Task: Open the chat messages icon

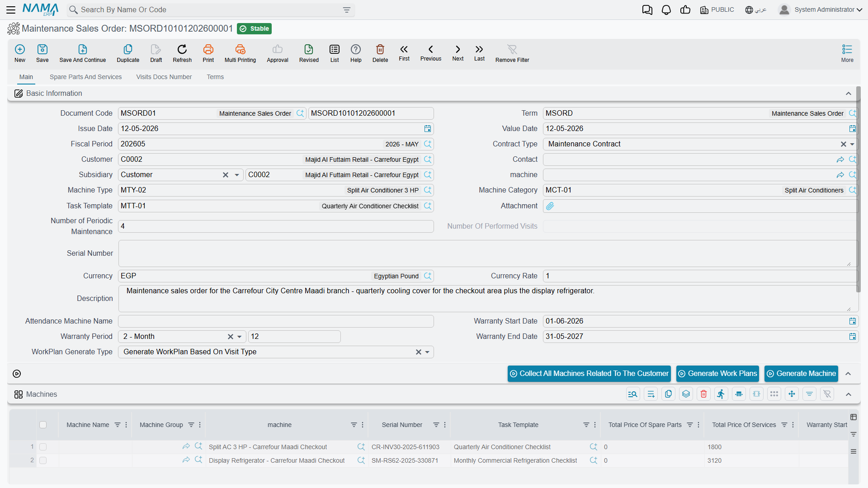Action: [647, 10]
